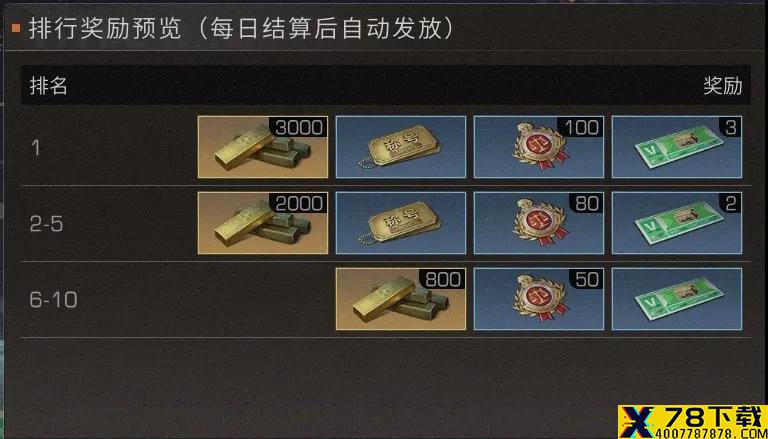Screen dimensions: 768x439
Task: Select the 80 medal reward for rank 2-5
Action: 539,223
